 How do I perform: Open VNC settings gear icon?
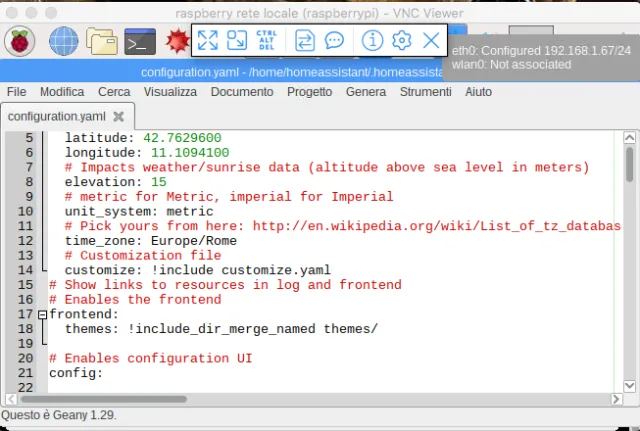point(402,40)
